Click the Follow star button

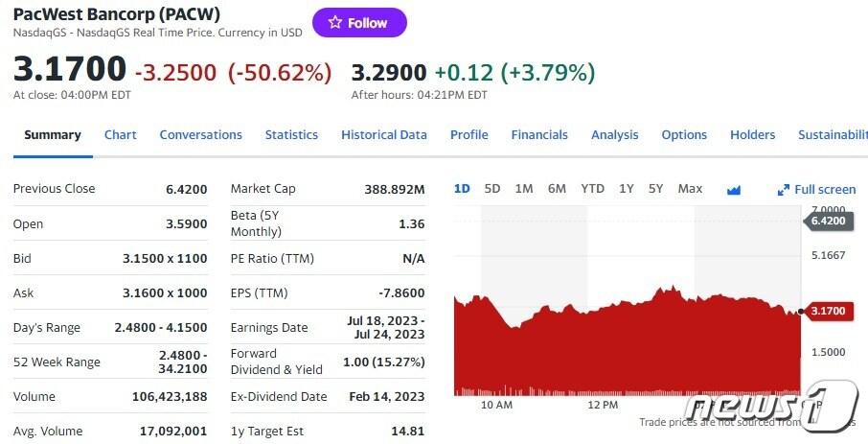pyautogui.click(x=359, y=23)
